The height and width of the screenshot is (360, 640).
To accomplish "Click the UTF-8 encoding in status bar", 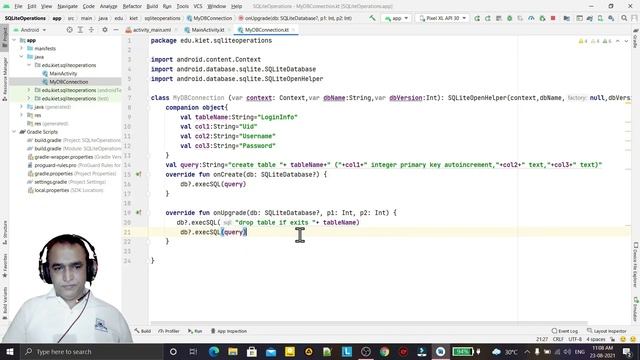I will [x=575, y=339].
